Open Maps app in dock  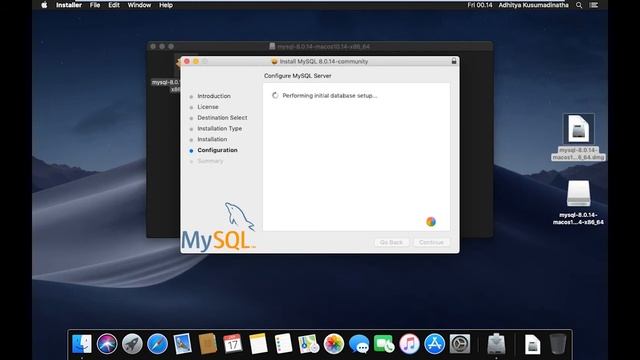(x=309, y=344)
